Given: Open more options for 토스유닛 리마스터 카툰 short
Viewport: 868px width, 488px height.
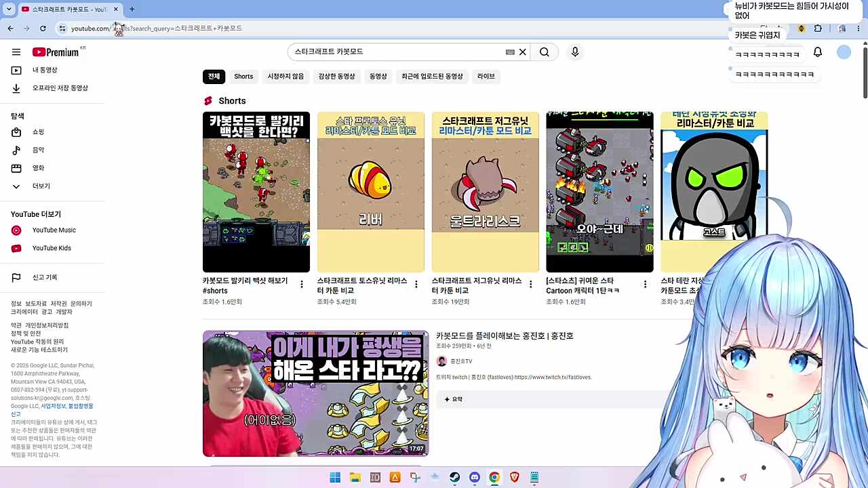Looking at the screenshot, I should (x=416, y=285).
